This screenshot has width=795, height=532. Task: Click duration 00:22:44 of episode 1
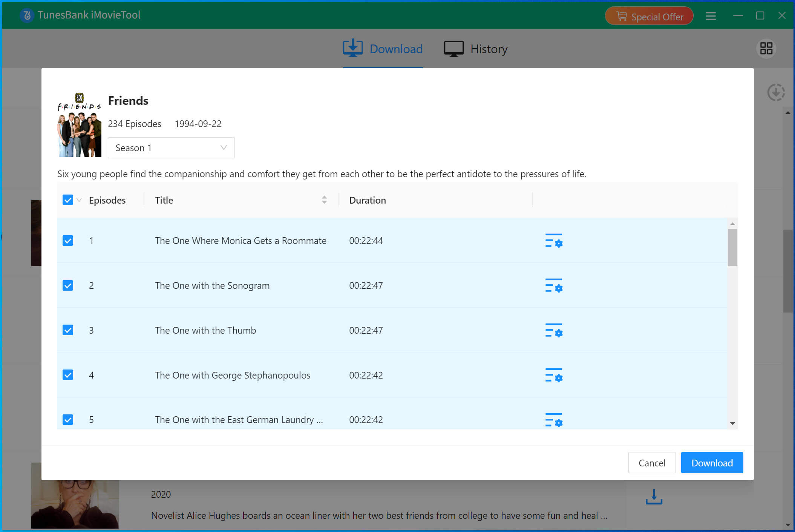(366, 241)
